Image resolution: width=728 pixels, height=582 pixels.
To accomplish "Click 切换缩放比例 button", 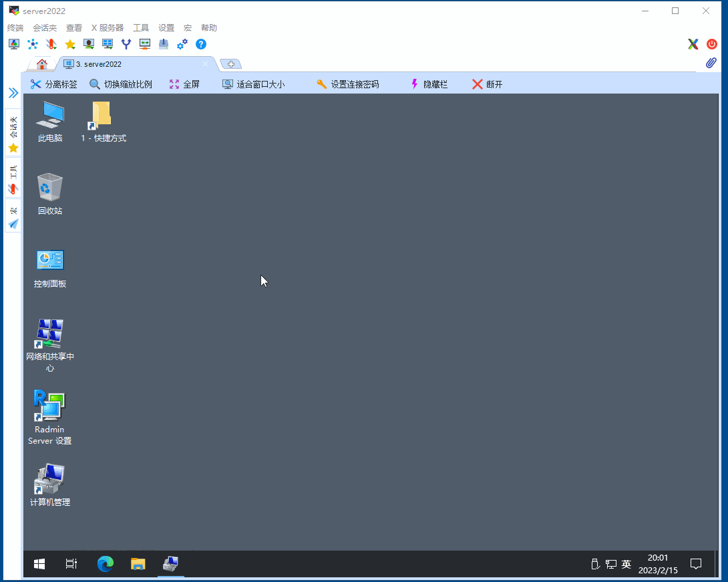I will [x=121, y=84].
